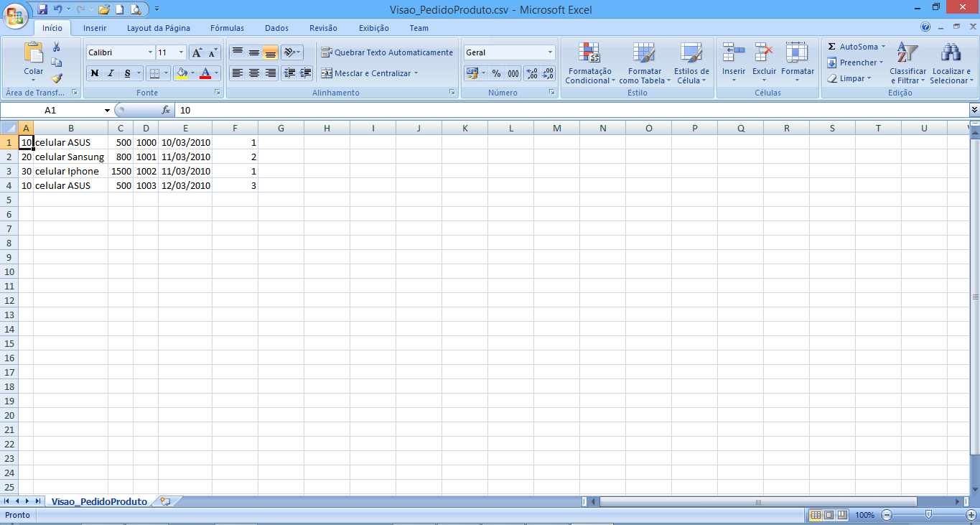Increase cell indent
This screenshot has width=980, height=525.
pos(306,73)
